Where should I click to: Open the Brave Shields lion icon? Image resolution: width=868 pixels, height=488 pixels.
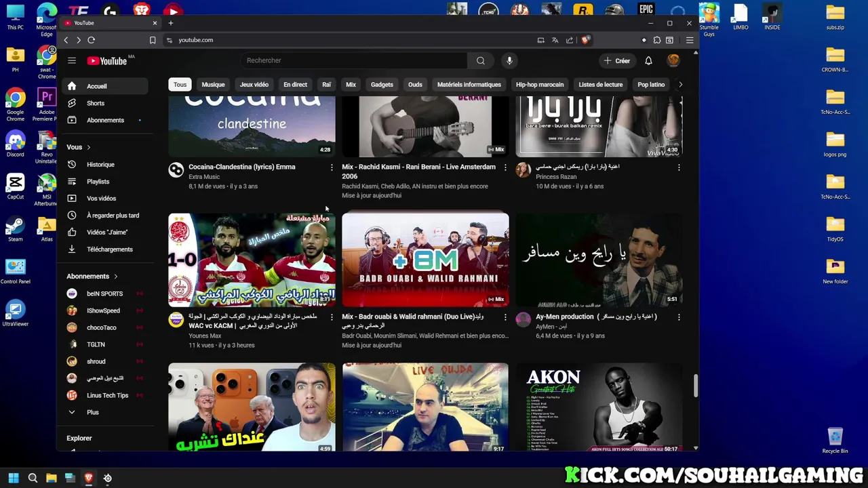(x=585, y=40)
